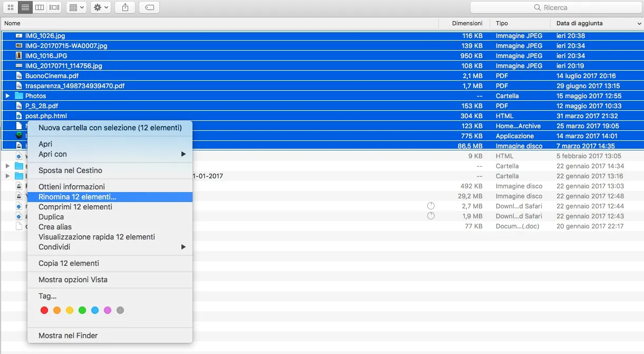Viewport: 644px width, 354px height.
Task: Click the edit tags toolbar button
Action: pos(149,7)
